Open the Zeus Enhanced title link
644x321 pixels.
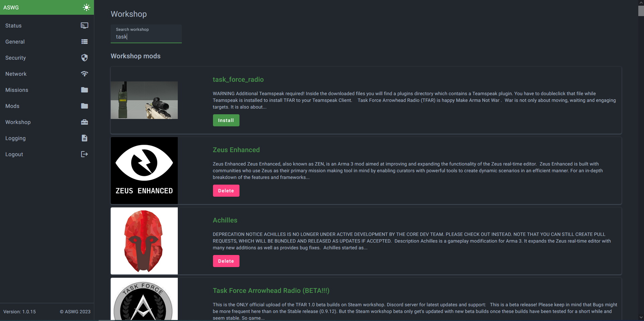[x=236, y=150]
